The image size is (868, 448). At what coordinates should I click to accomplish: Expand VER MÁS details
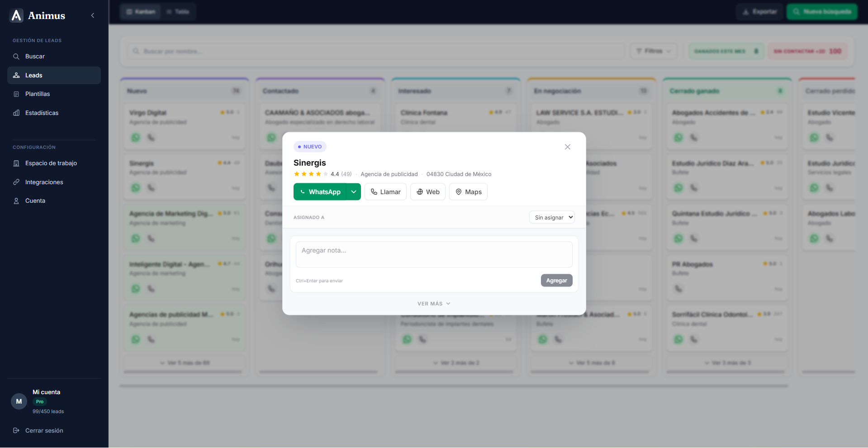click(434, 304)
